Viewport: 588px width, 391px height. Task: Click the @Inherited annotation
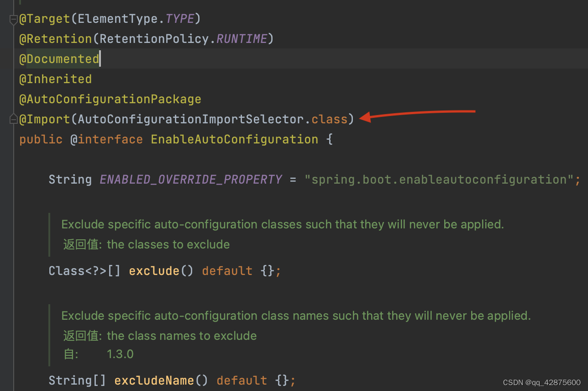point(55,79)
